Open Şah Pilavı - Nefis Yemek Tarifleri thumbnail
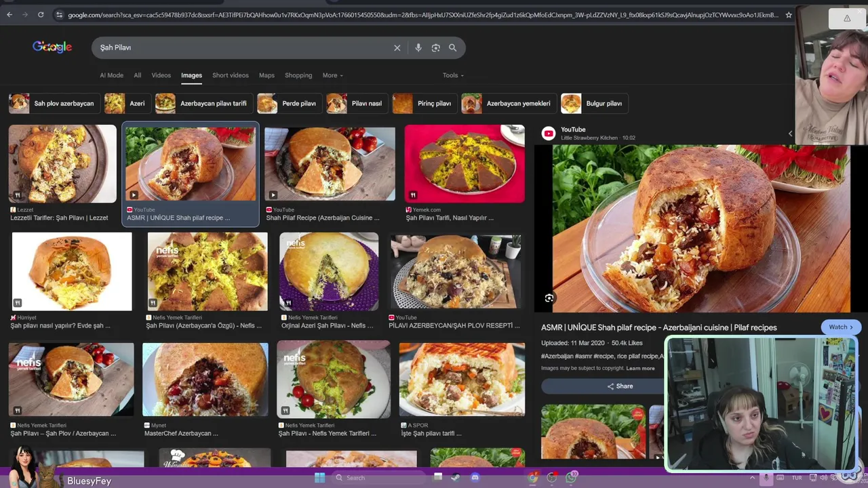Image resolution: width=868 pixels, height=488 pixels. pos(334,380)
